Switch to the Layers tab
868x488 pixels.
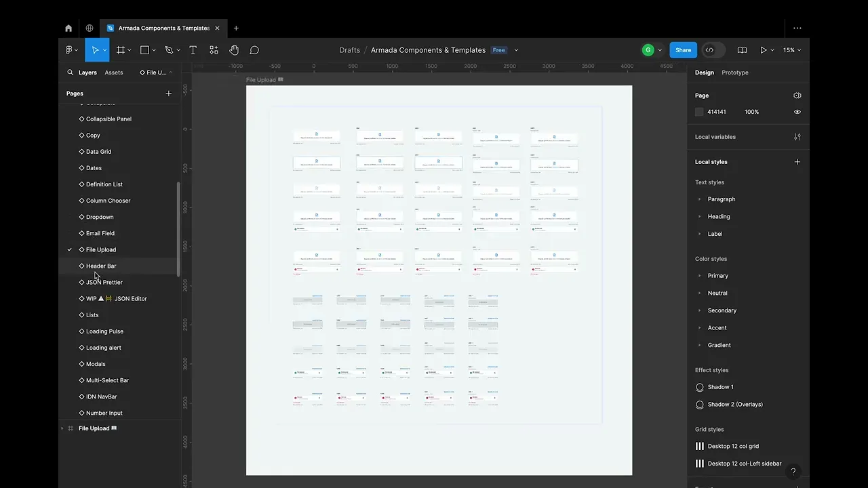point(87,73)
